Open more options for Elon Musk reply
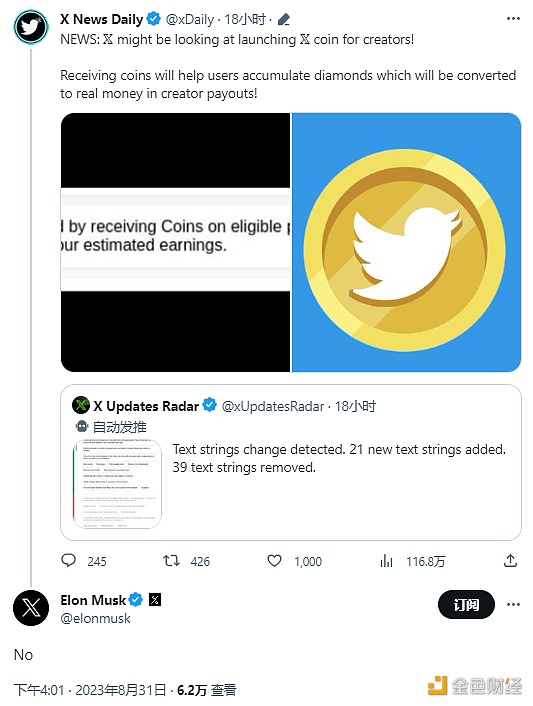This screenshot has height=706, width=533. 513,604
